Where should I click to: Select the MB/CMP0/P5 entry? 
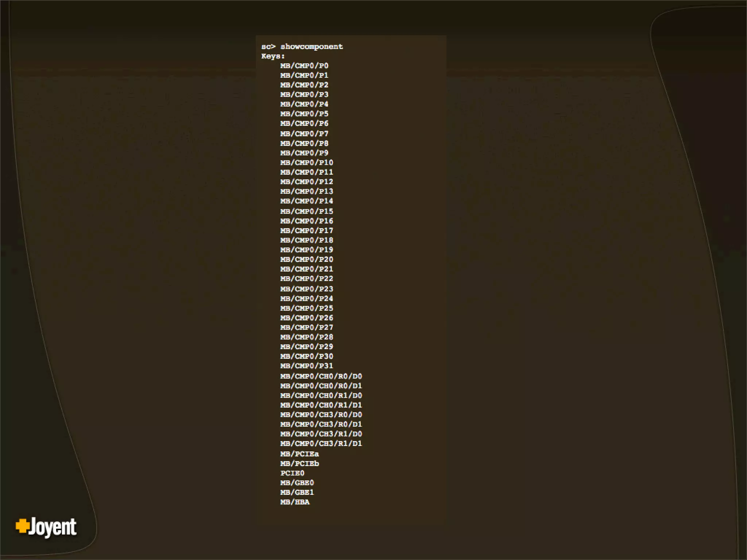coord(304,113)
